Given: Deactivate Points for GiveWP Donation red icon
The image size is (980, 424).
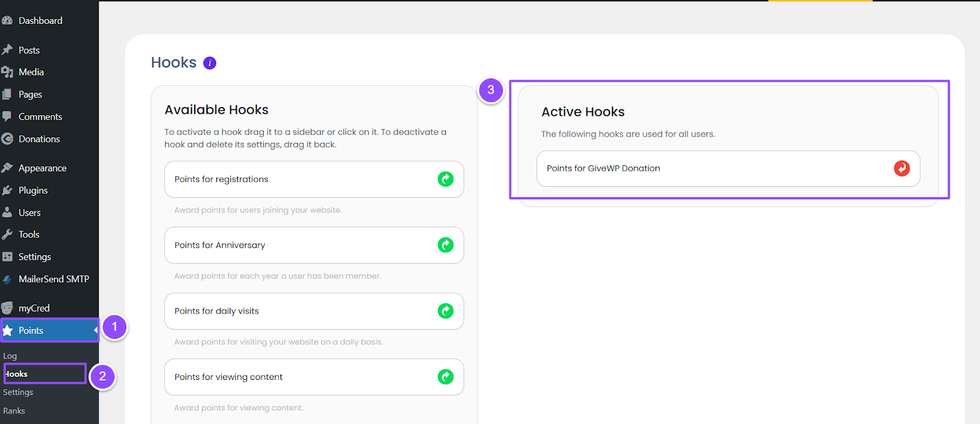Looking at the screenshot, I should (x=902, y=168).
